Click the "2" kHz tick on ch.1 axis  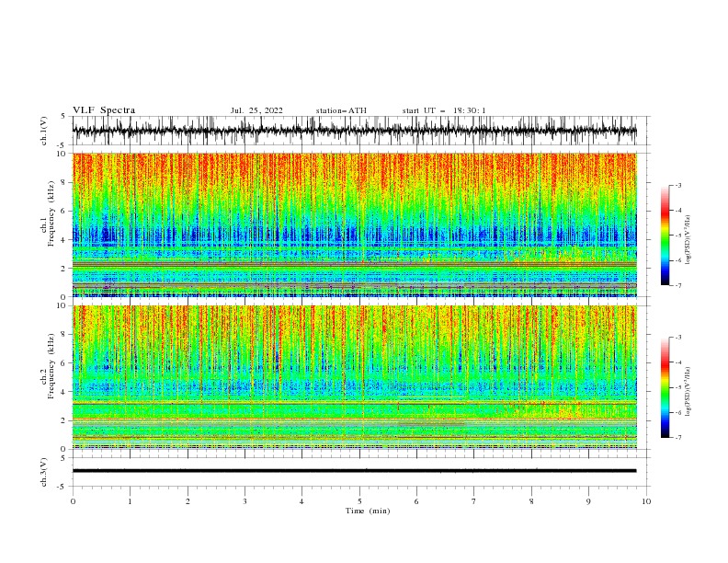coord(64,269)
